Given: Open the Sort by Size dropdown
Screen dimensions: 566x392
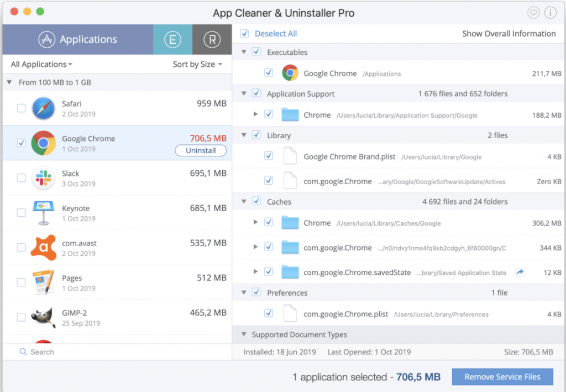Looking at the screenshot, I should [x=197, y=64].
